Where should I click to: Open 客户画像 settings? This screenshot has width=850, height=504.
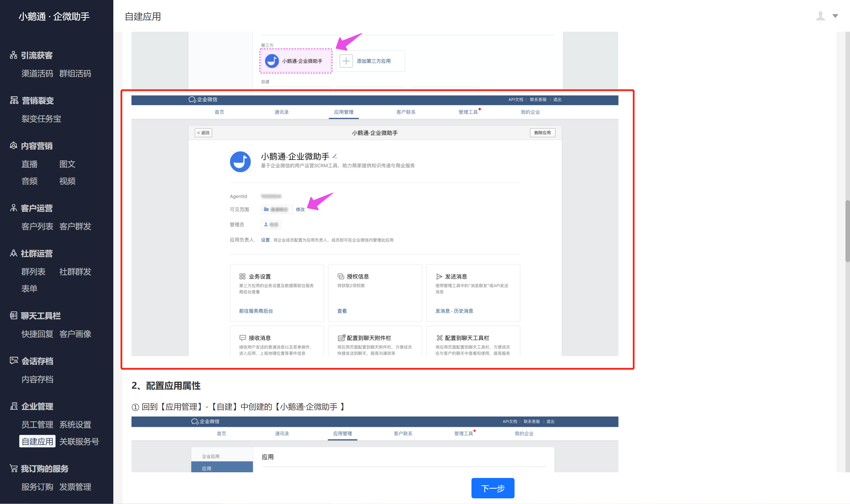click(x=75, y=334)
